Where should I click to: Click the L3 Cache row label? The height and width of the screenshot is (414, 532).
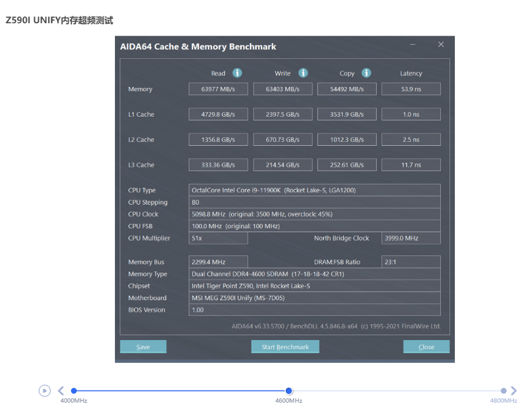point(141,165)
